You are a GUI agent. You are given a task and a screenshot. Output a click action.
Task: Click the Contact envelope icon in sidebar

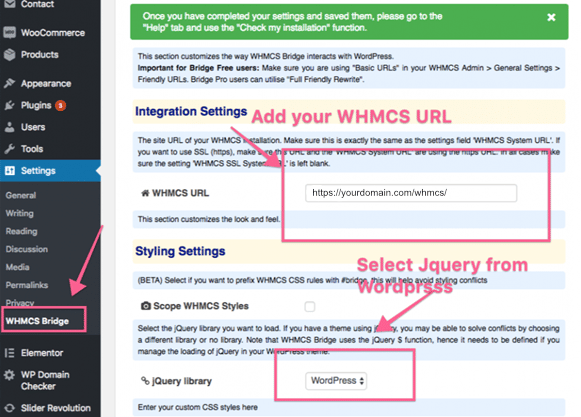point(10,4)
